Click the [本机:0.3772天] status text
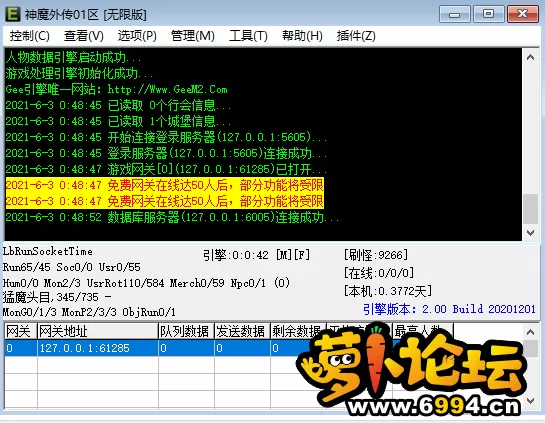Screen dimensions: 545x423 point(388,291)
